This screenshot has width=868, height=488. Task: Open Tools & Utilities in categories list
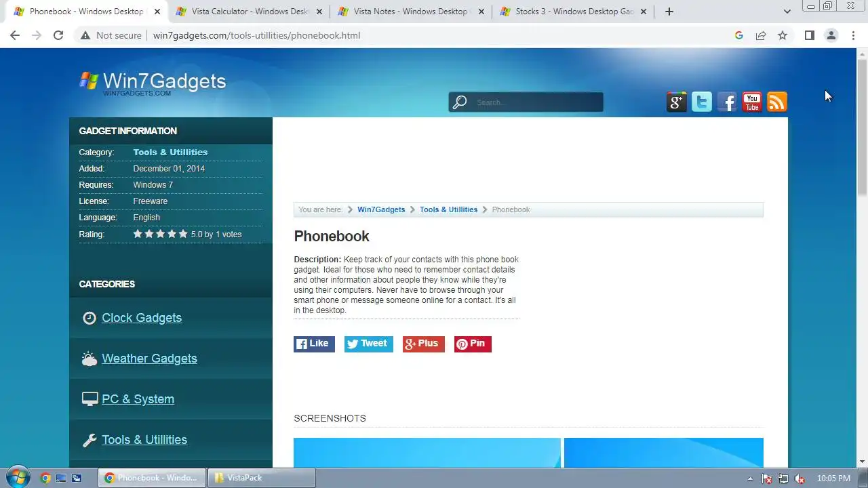[144, 440]
